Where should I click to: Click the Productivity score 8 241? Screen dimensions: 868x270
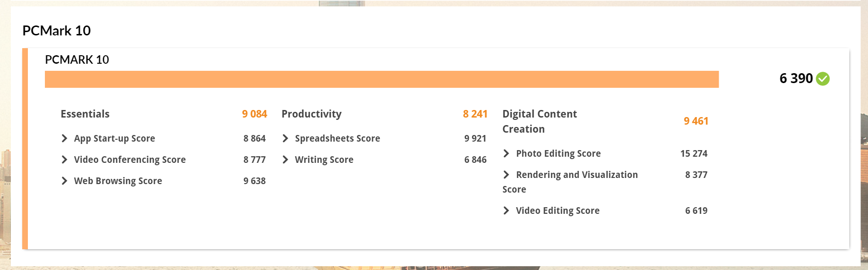(x=475, y=114)
